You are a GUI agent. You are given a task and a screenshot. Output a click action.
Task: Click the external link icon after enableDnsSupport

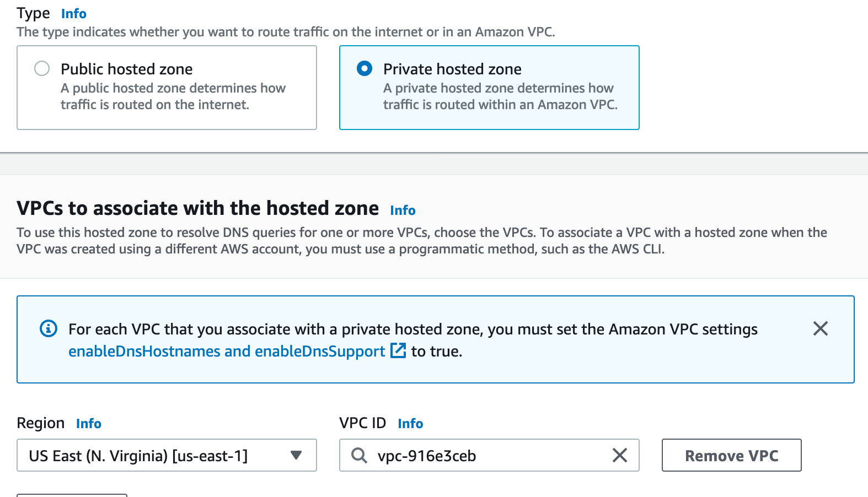tap(398, 351)
